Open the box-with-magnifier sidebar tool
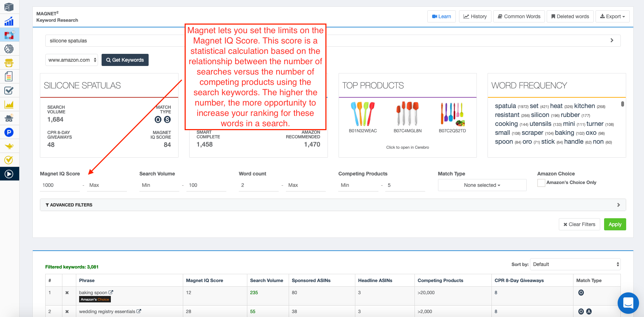 click(9, 7)
